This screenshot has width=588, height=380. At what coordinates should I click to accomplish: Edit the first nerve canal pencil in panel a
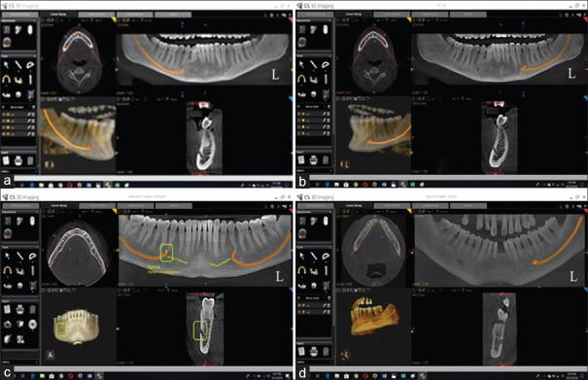point(29,115)
